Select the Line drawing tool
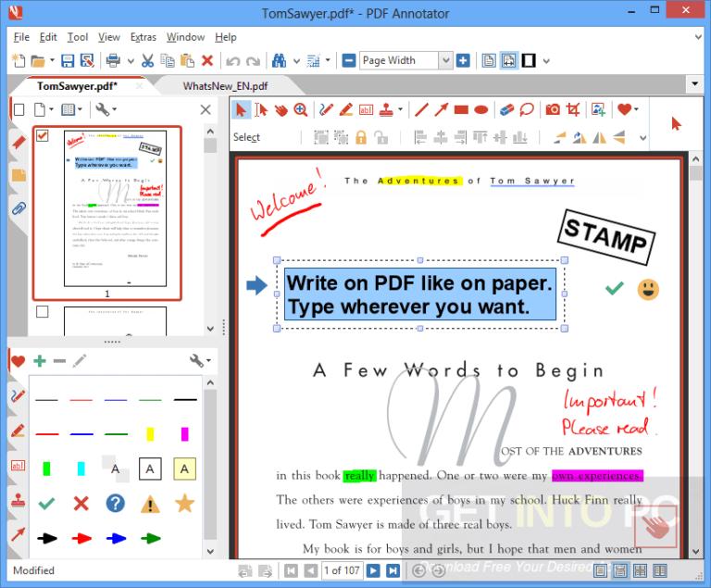 click(x=421, y=110)
